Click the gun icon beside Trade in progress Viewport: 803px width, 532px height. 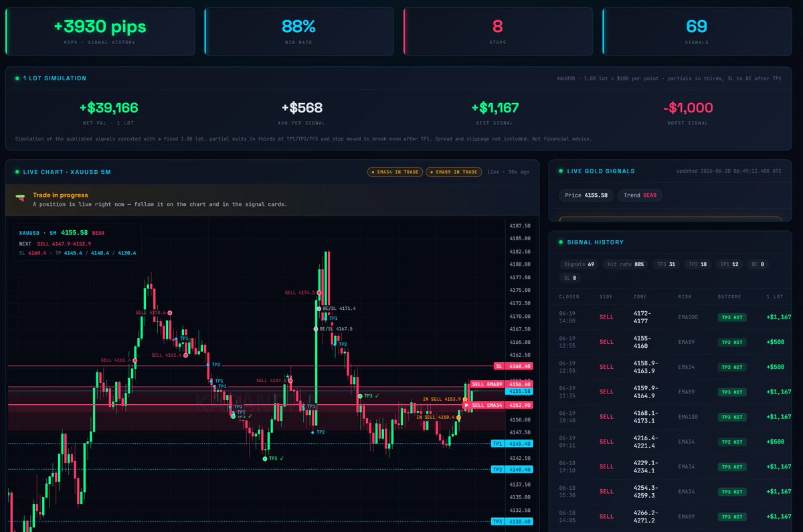tap(19, 199)
